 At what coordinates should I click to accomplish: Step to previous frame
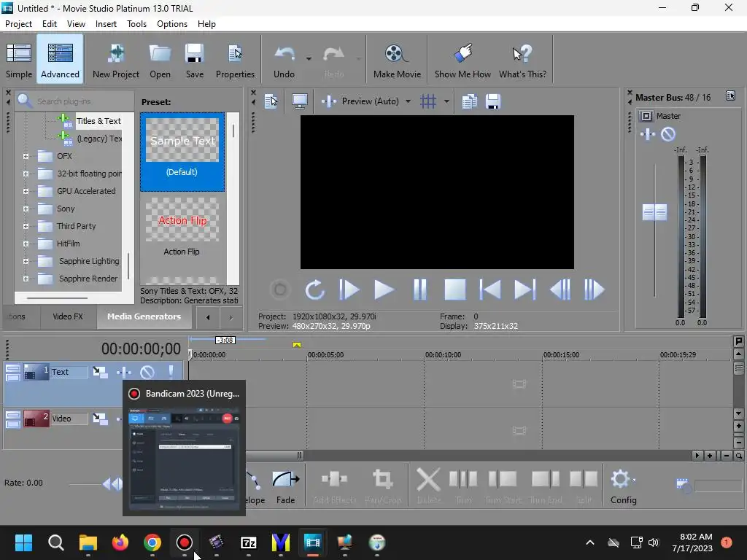pyautogui.click(x=560, y=289)
